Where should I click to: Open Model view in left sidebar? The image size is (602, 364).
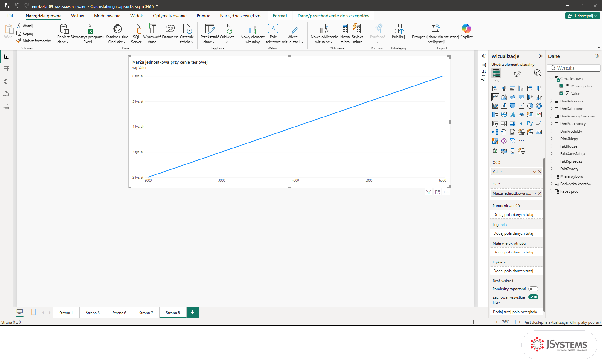tap(6, 81)
